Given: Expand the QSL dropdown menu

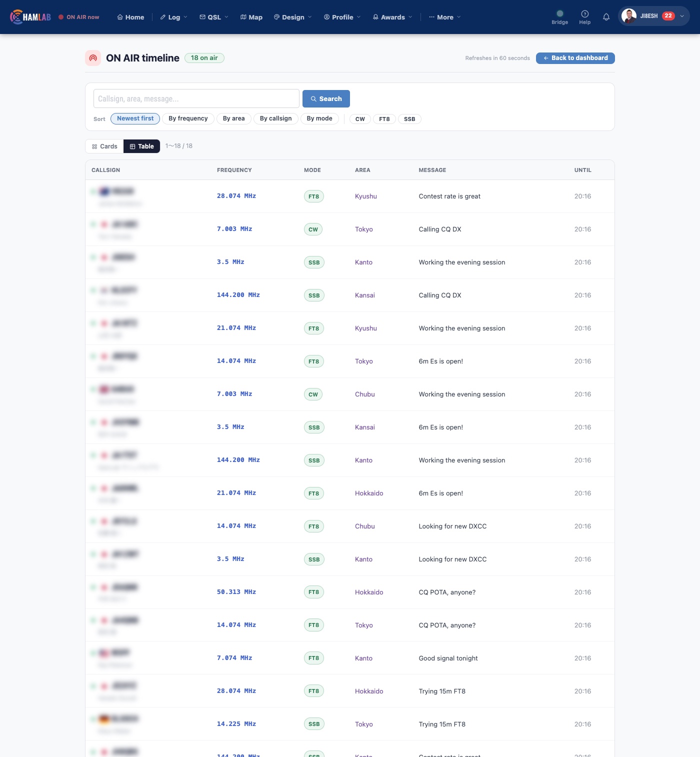Looking at the screenshot, I should (214, 17).
